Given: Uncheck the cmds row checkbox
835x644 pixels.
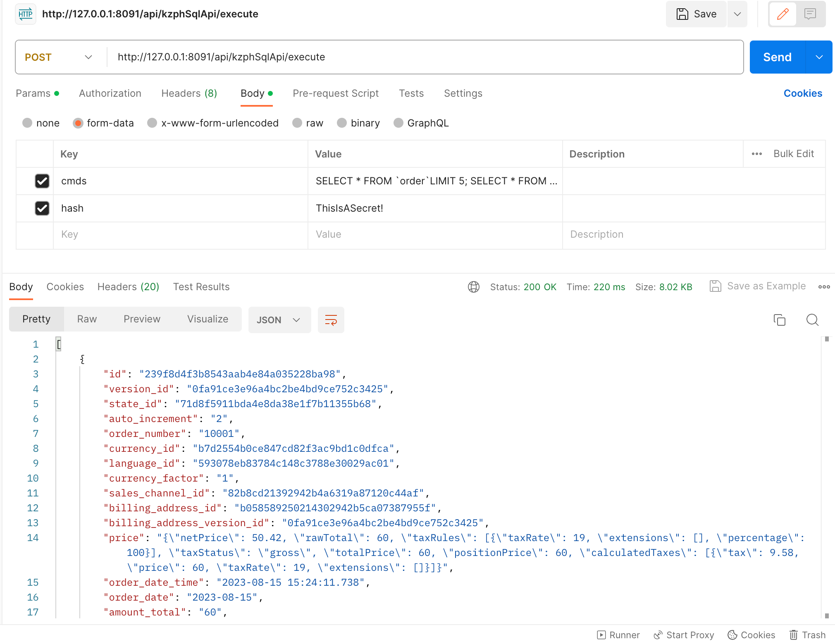Looking at the screenshot, I should click(x=42, y=181).
